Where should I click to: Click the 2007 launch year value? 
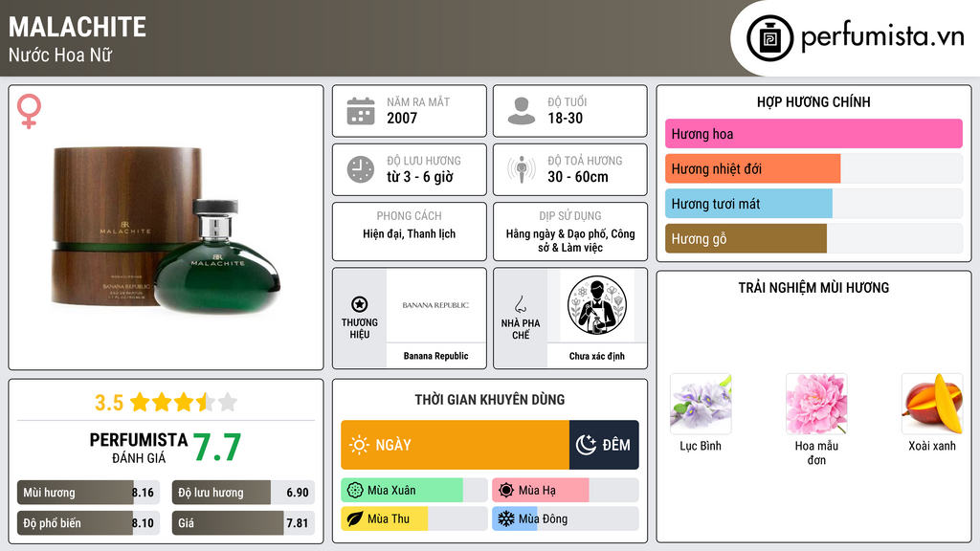[x=402, y=118]
